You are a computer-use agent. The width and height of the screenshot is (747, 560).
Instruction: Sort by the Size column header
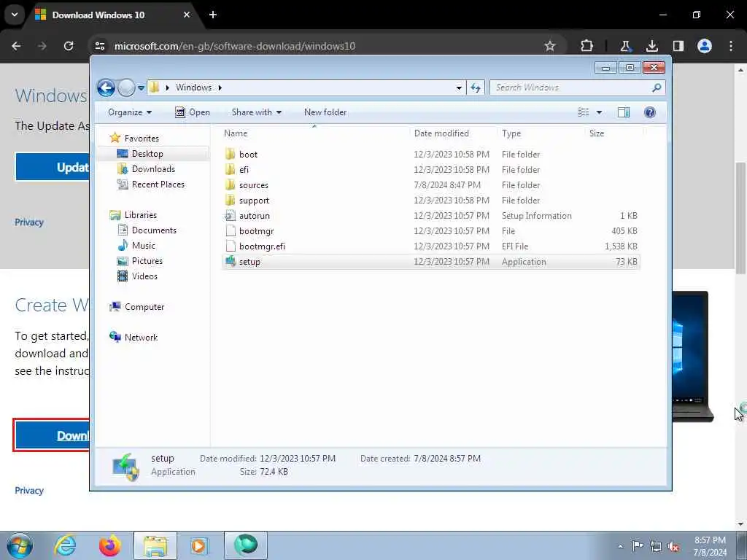coord(597,133)
